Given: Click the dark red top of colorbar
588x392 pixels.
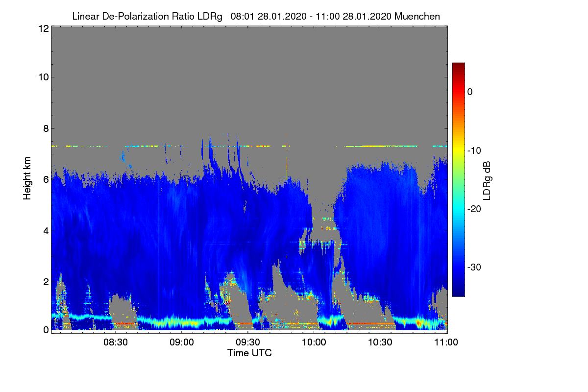Looking at the screenshot, I should [458, 67].
